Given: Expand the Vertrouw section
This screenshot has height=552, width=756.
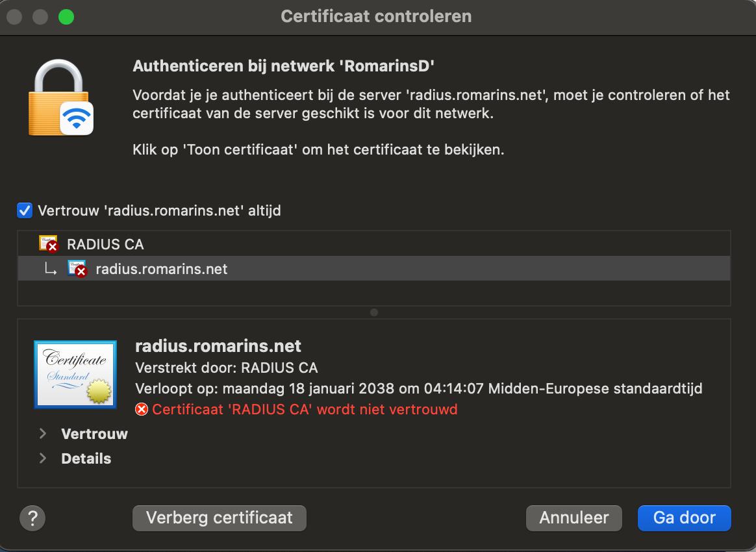Looking at the screenshot, I should (43, 433).
